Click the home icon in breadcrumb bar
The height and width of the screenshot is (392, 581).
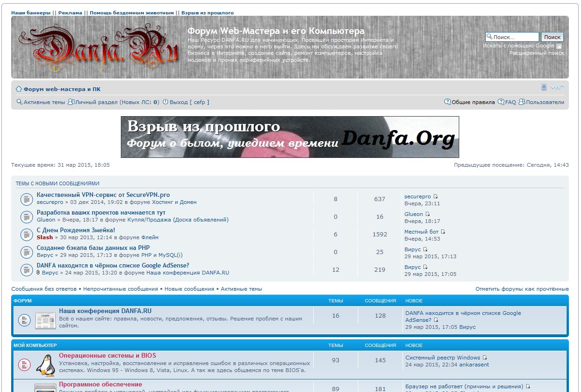[x=19, y=89]
